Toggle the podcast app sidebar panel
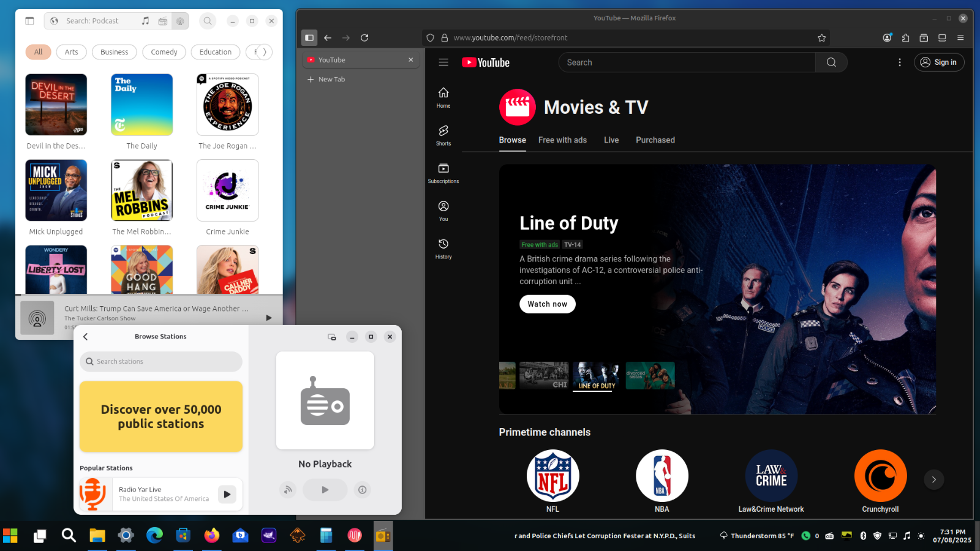 pyautogui.click(x=29, y=21)
